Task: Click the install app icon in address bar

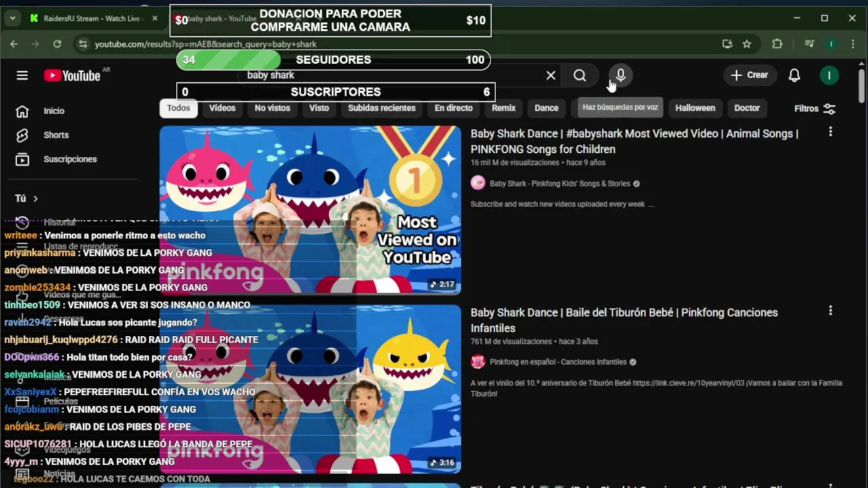Action: point(727,44)
